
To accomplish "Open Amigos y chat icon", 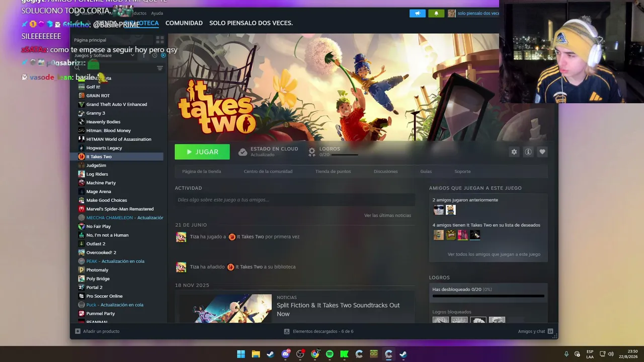I will (550, 331).
